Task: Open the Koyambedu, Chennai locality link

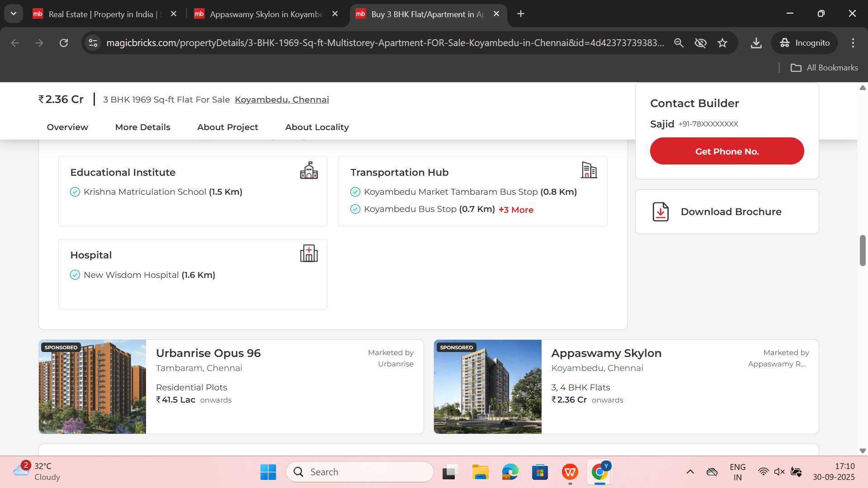Action: pyautogui.click(x=282, y=100)
